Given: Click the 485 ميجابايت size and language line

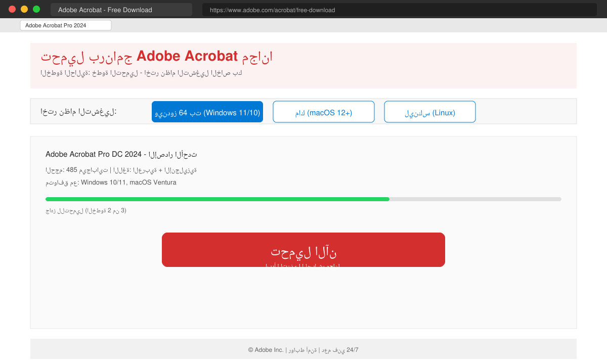Looking at the screenshot, I should pos(121,170).
